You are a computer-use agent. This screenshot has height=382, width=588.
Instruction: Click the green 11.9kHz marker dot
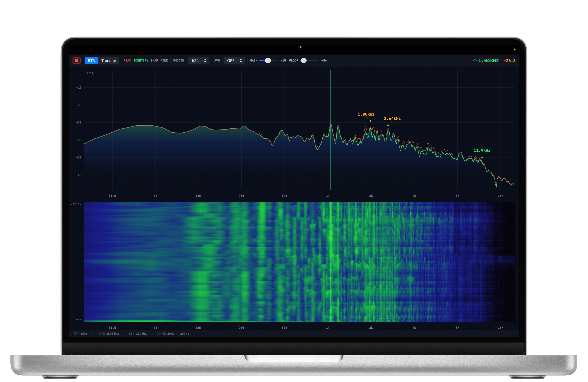[482, 157]
